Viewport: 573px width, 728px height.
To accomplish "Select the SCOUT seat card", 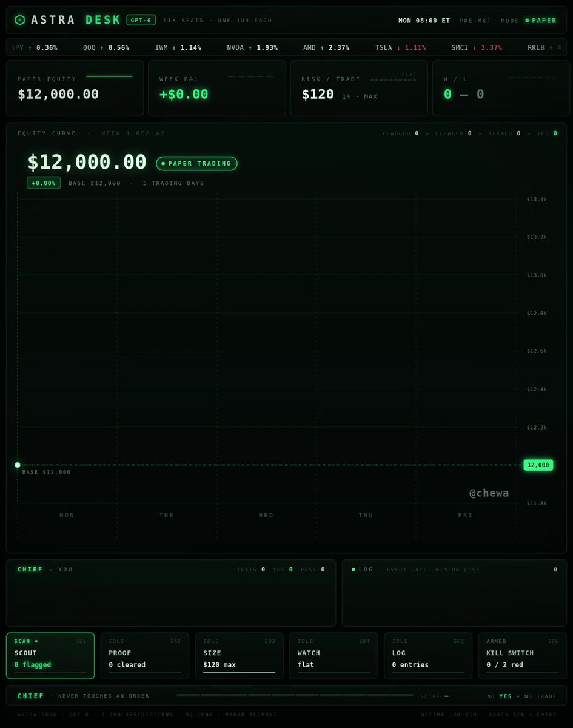I will (50, 656).
